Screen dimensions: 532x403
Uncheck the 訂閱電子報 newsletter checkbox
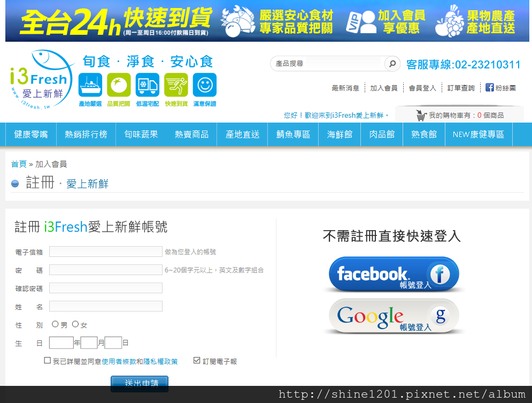pos(197,361)
